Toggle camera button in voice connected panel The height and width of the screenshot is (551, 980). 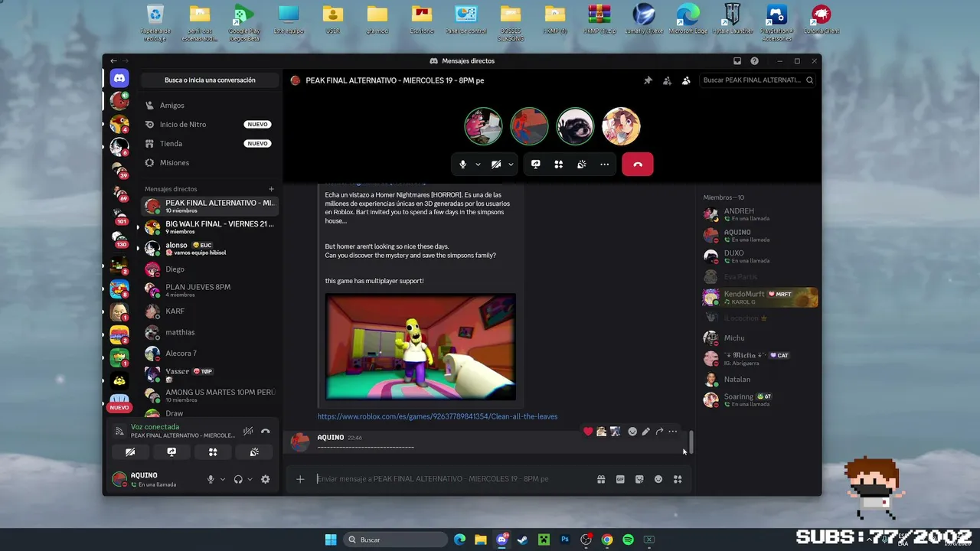(130, 452)
